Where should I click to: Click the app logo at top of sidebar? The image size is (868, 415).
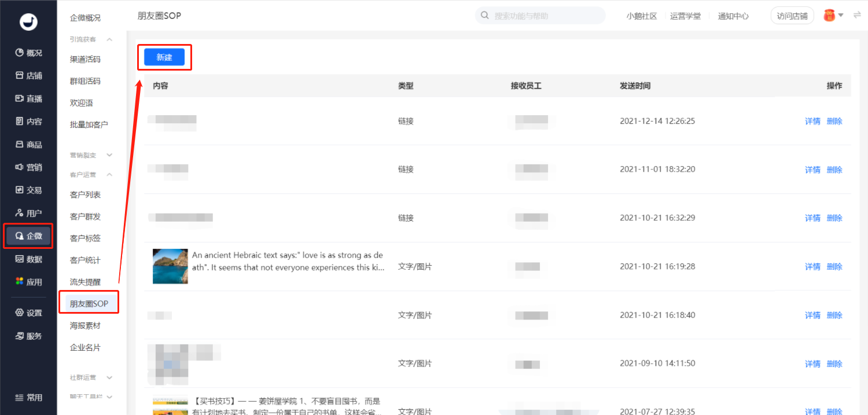(x=28, y=21)
